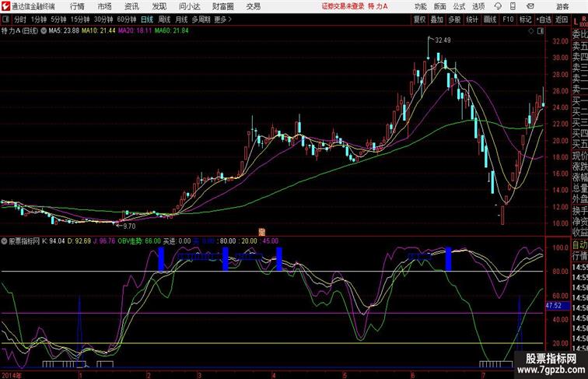This screenshot has height=379, width=588.
Task: Click the MA20: 18.11 label
Action: 135,31
